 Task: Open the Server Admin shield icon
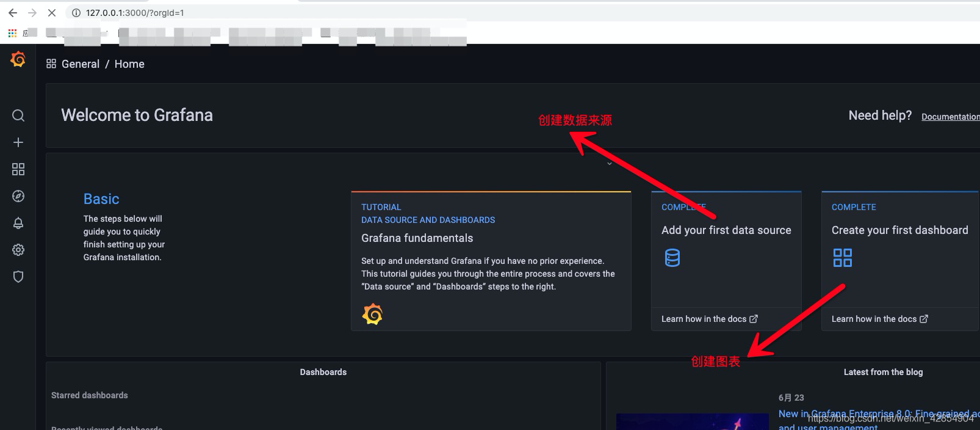[18, 277]
